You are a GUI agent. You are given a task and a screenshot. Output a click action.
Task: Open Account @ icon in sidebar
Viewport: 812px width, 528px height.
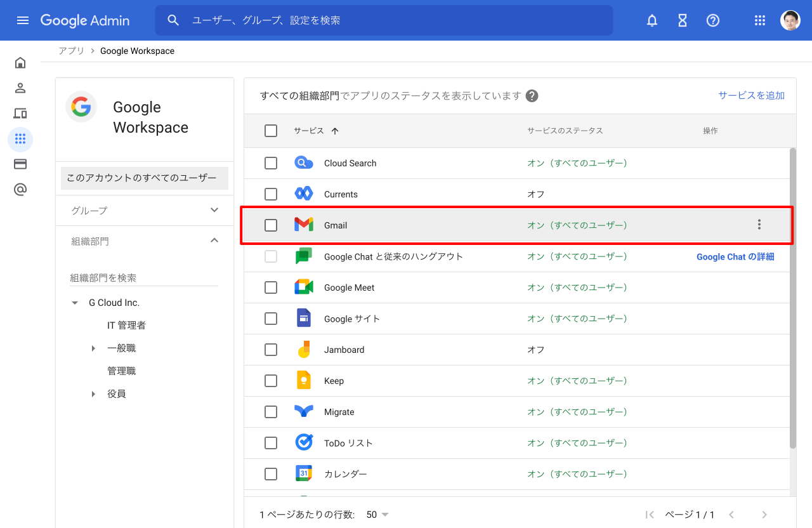[x=20, y=190]
